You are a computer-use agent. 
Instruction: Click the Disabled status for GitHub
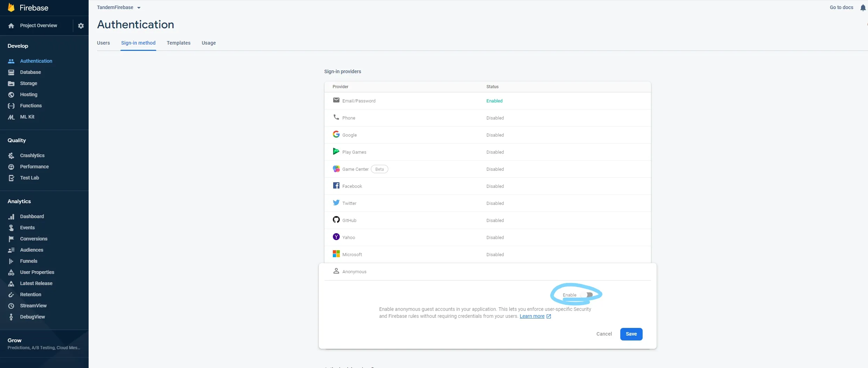point(495,220)
